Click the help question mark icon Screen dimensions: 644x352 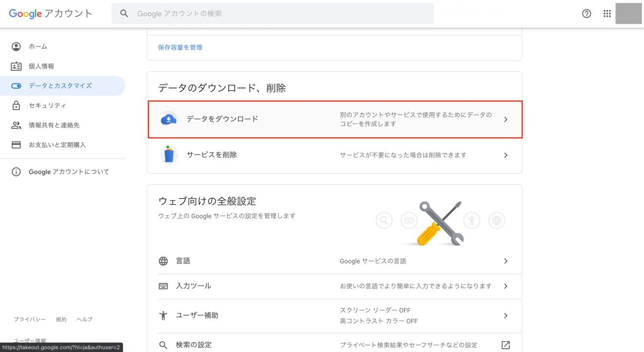click(x=586, y=13)
